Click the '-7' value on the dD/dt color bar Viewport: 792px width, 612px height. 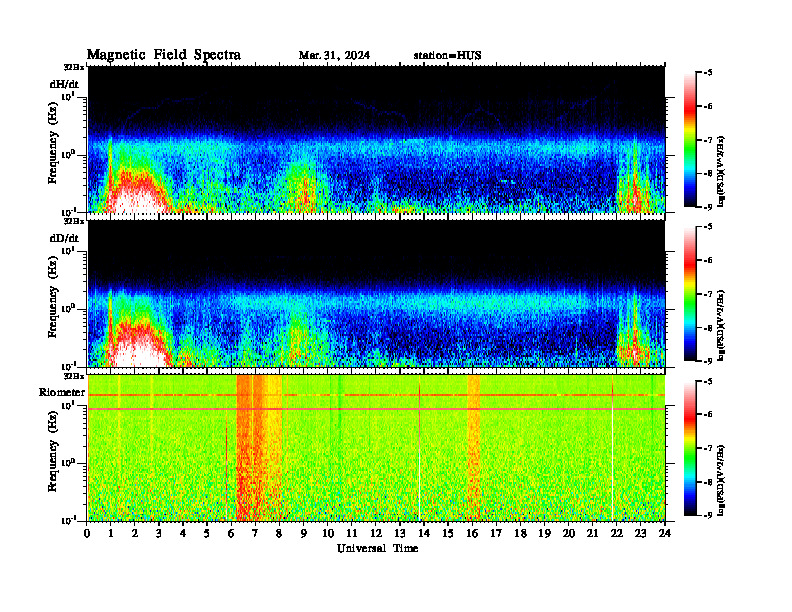tap(708, 294)
